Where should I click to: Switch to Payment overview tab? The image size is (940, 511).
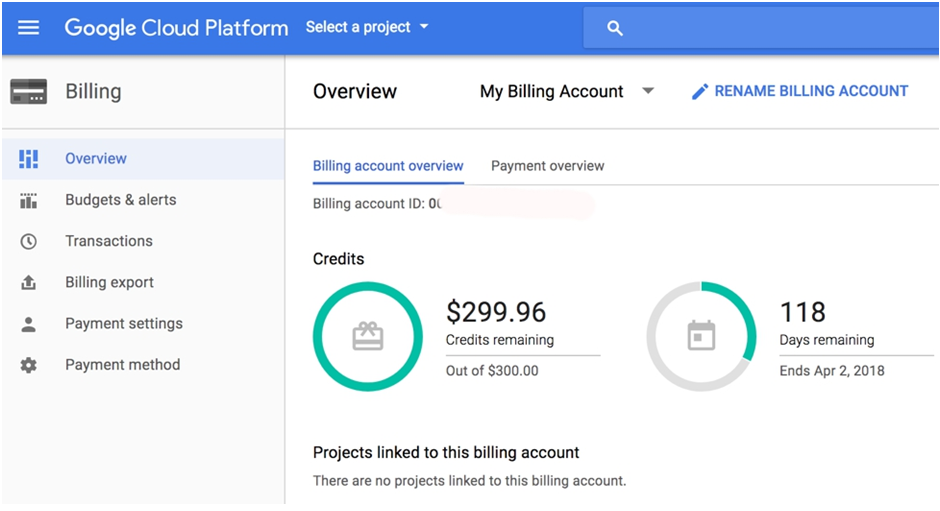pyautogui.click(x=548, y=166)
